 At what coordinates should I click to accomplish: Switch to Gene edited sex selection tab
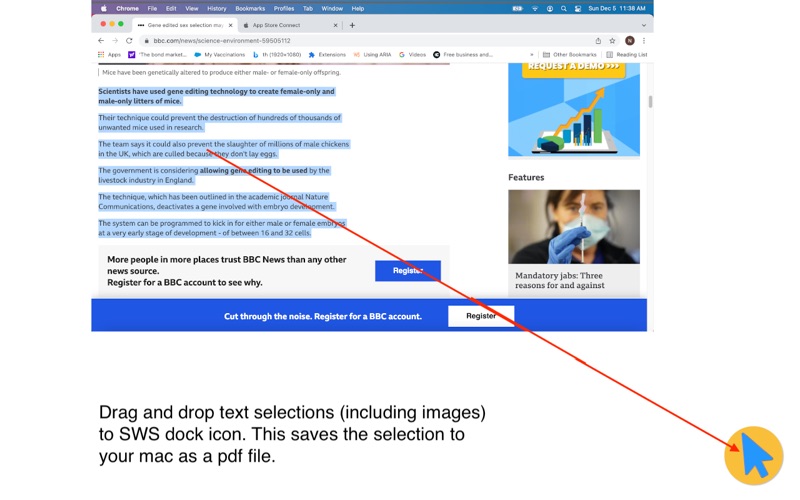(185, 25)
